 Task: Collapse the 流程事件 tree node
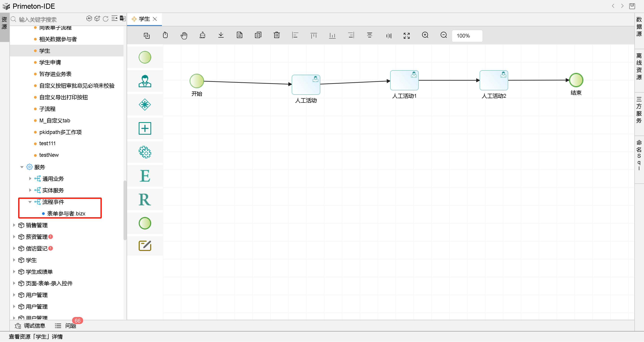[30, 202]
